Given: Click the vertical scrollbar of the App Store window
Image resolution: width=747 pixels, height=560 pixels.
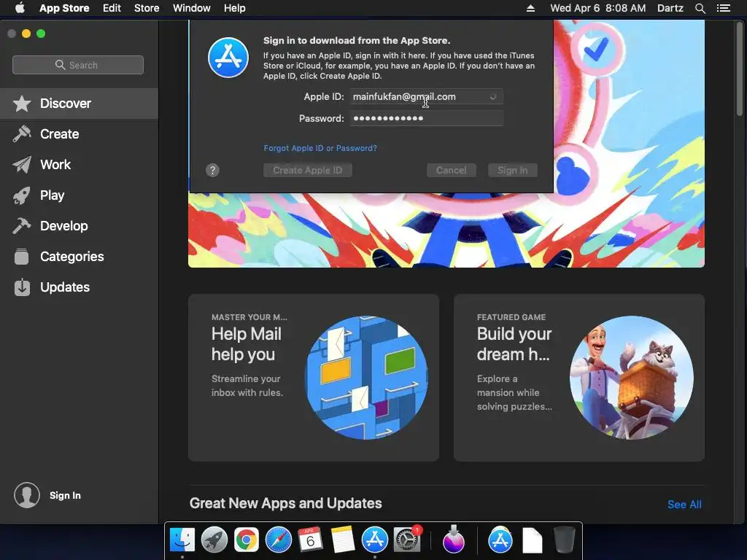Looking at the screenshot, I should click(740, 69).
